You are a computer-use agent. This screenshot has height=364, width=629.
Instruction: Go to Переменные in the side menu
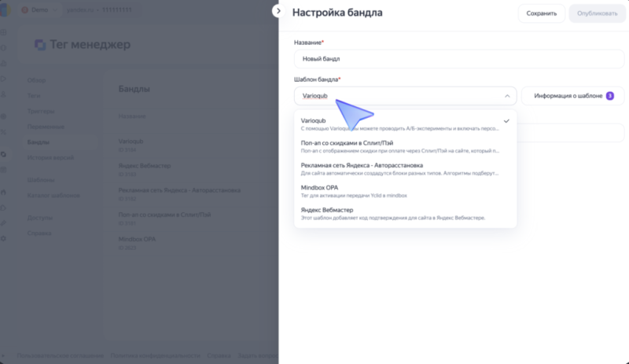[46, 127]
